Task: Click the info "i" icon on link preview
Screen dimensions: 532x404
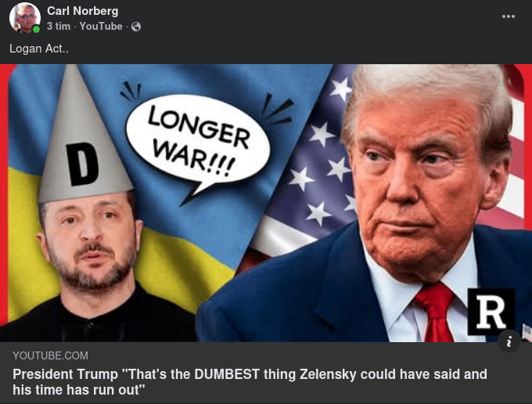Action: click(x=509, y=341)
